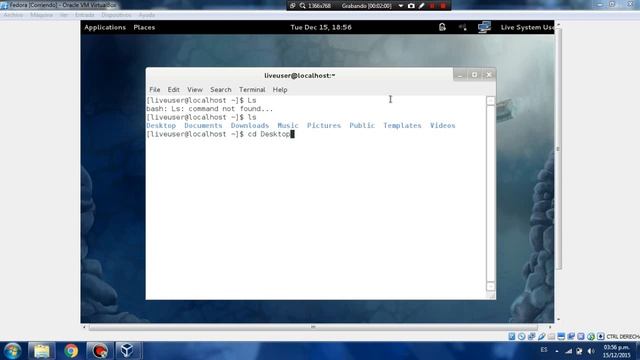This screenshot has width=640, height=360.
Task: Open the GNOME Applications menu
Action: 105,27
